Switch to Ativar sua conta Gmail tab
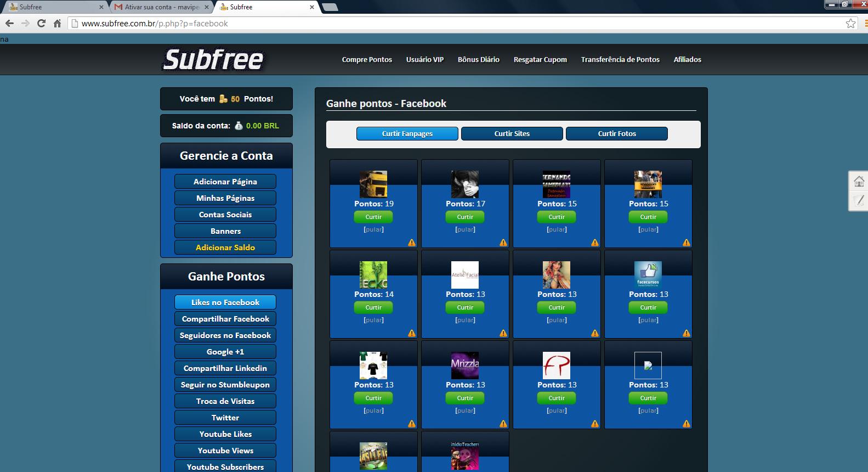 [x=162, y=7]
